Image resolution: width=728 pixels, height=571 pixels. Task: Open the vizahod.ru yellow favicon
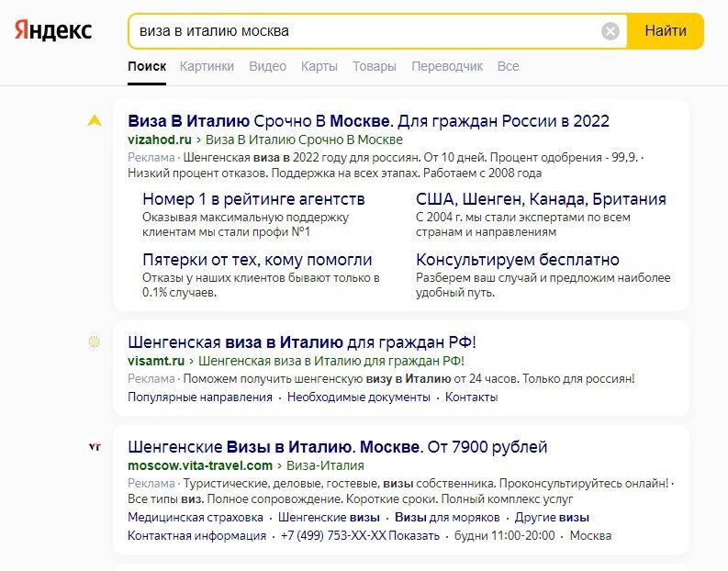tap(95, 120)
